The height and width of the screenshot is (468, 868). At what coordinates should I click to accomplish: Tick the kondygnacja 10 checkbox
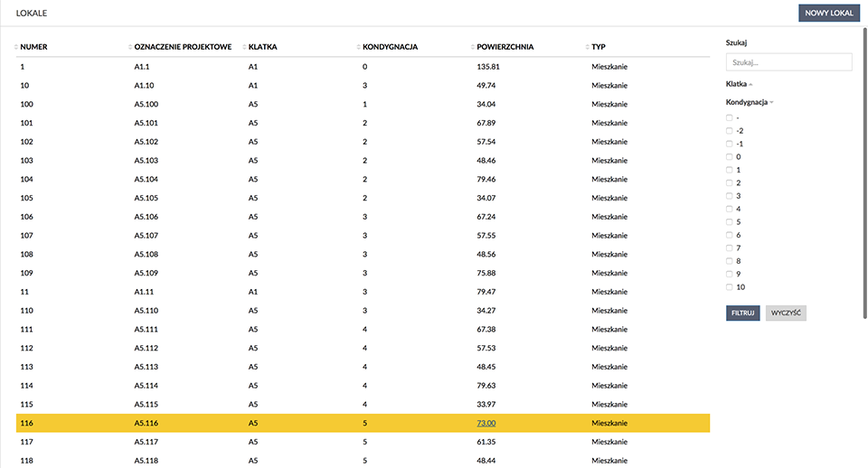tap(729, 287)
